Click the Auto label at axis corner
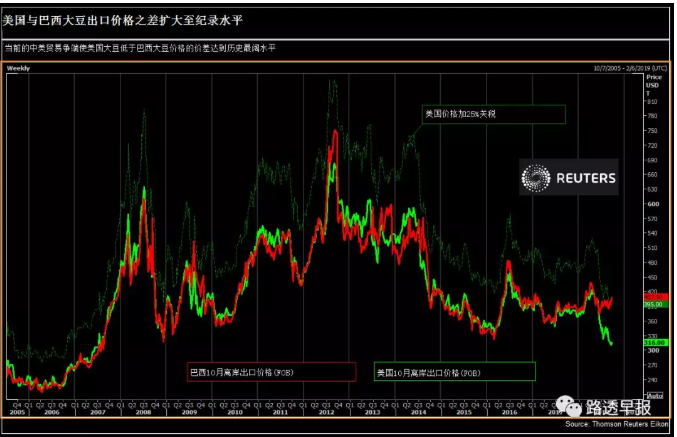This screenshot has width=677, height=437. 655,396
